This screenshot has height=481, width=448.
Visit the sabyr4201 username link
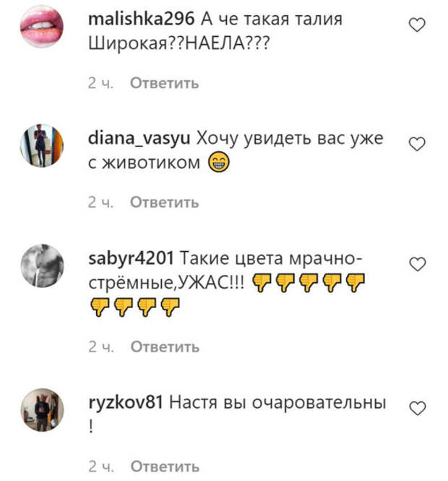132,259
